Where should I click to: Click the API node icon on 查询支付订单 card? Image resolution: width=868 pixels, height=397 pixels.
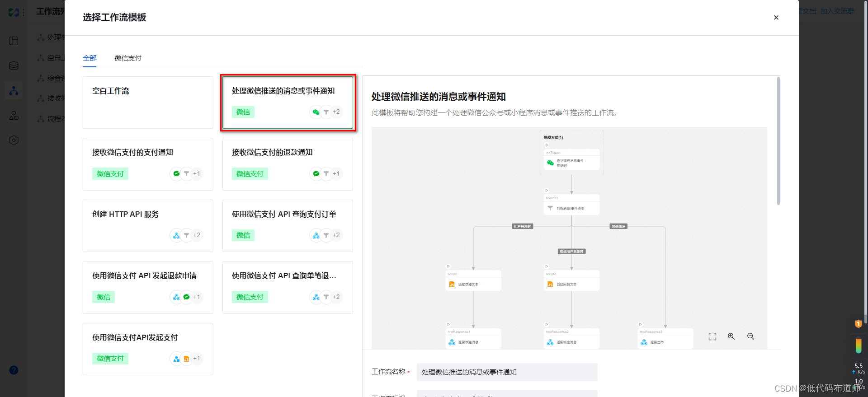(x=316, y=235)
